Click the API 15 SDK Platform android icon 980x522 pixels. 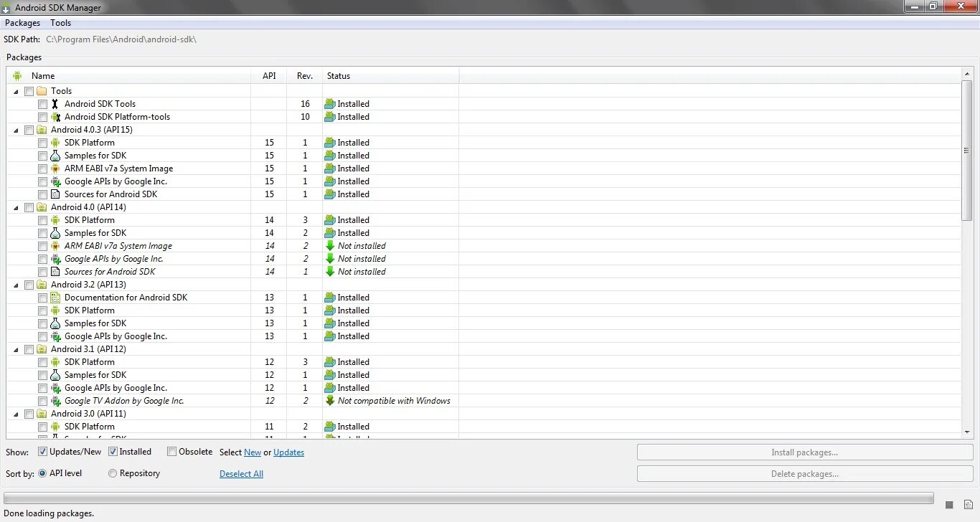(55, 143)
